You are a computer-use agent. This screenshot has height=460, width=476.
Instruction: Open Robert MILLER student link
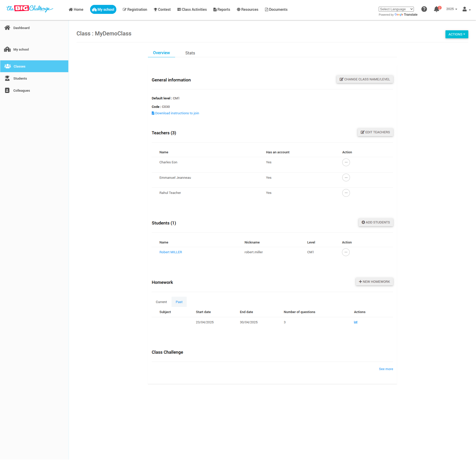tap(171, 252)
